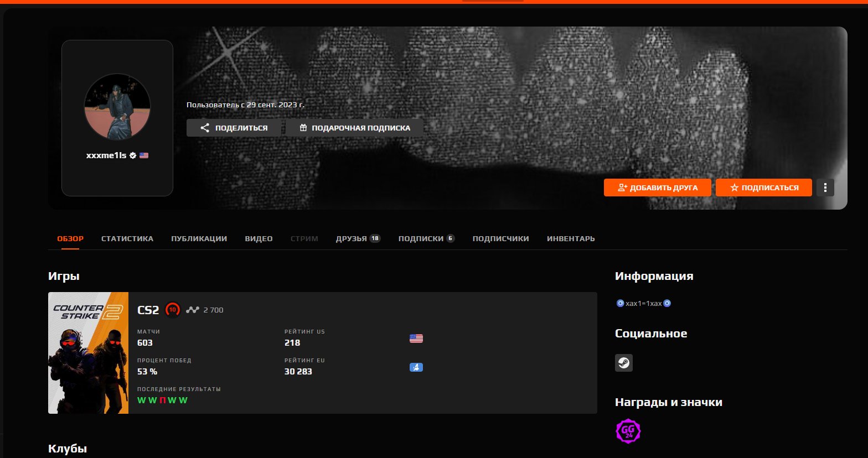Click the US flag next to username xxxme1ls
The image size is (868, 458).
(144, 156)
